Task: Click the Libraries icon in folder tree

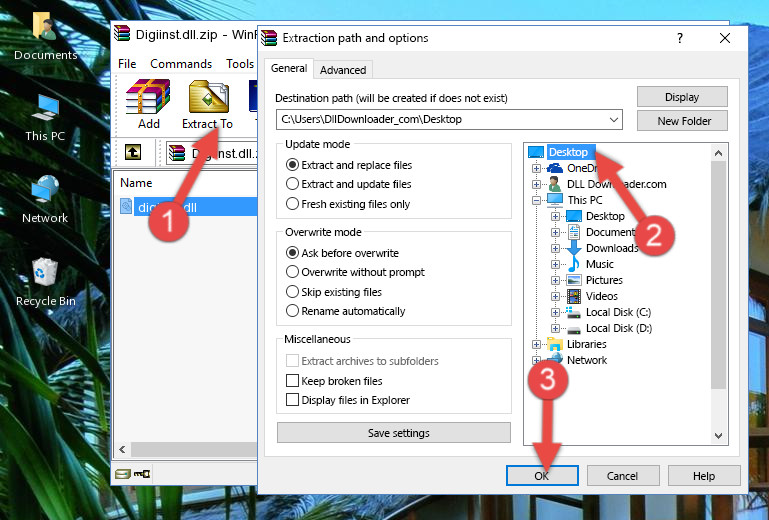Action: [x=555, y=344]
